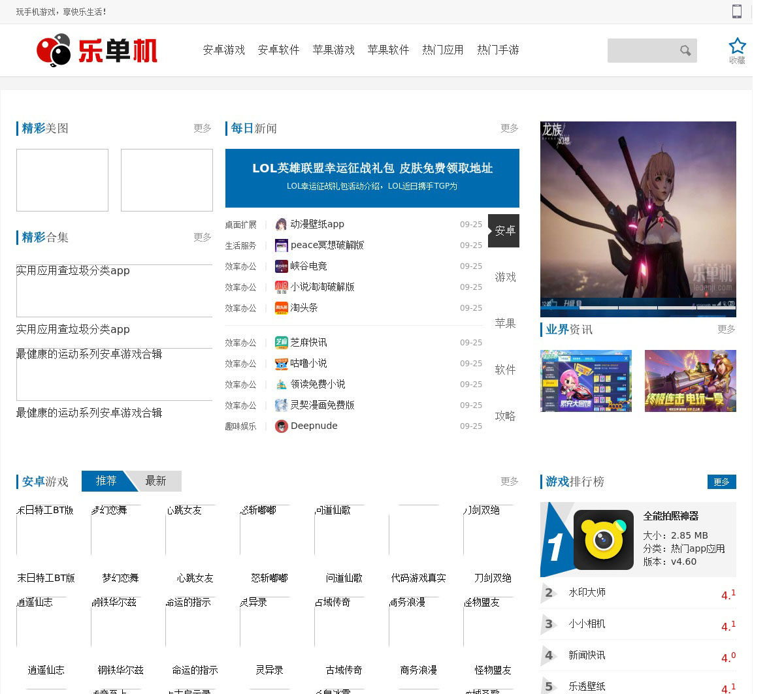Click the Deepnude app icon
The height and width of the screenshot is (694, 784).
[x=281, y=426]
